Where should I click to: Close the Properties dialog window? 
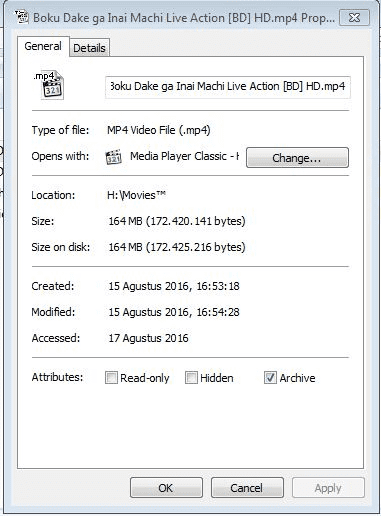point(354,17)
